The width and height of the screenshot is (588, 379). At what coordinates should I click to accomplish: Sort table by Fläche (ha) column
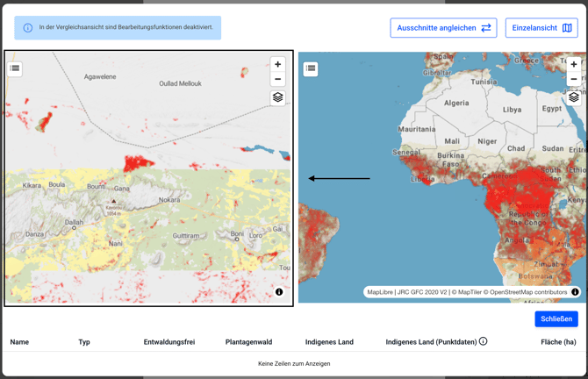(558, 342)
